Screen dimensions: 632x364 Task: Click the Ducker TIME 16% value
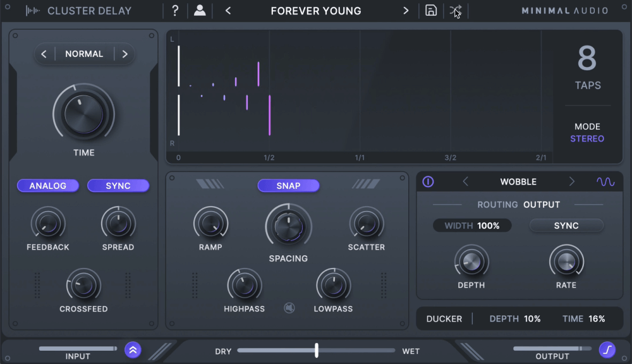coord(597,319)
